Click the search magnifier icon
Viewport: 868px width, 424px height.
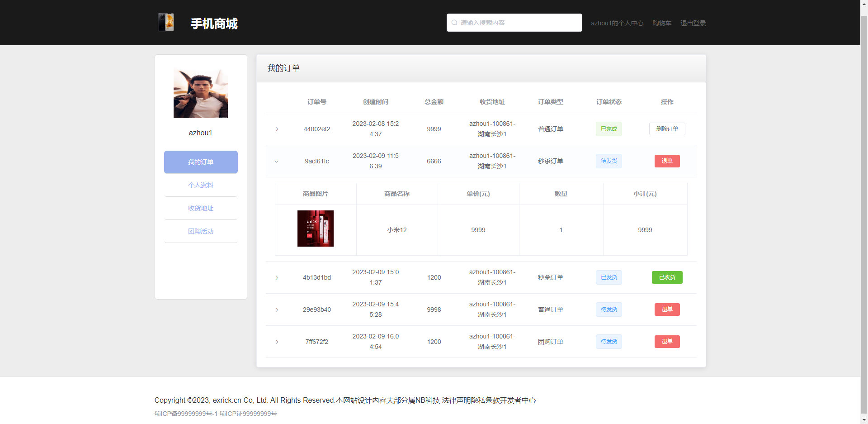[x=454, y=23]
